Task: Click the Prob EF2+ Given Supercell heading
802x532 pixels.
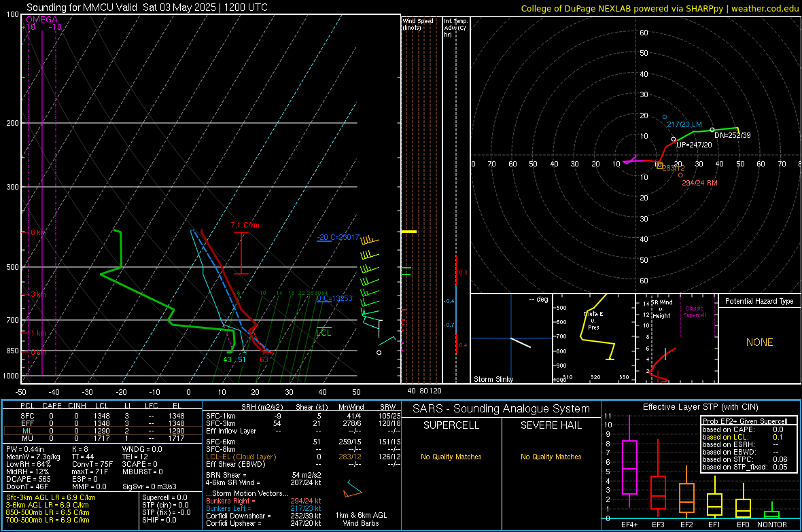Action: pos(745,421)
